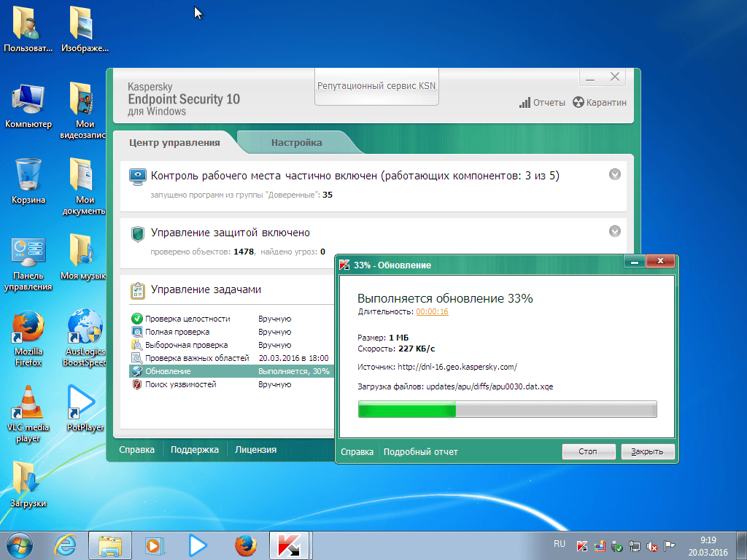This screenshot has height=560, width=747.
Task: Open Мои документы folder on desktop
Action: click(x=85, y=187)
